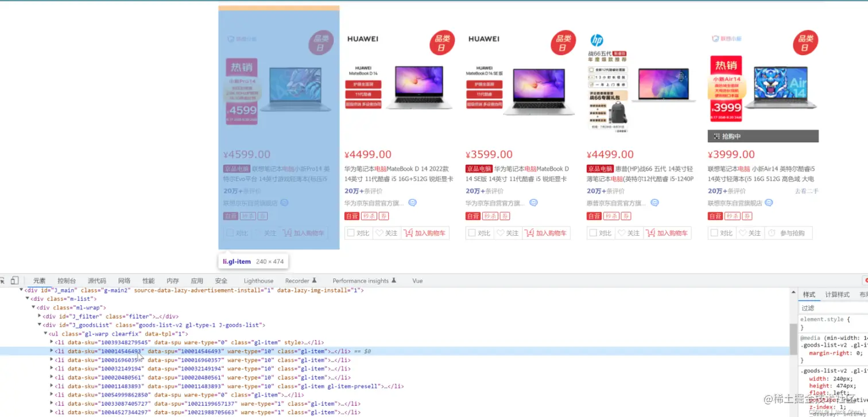Collapse the ul class="gl-warp clearfix" node
Viewport: 868px width, 417px height.
(x=46, y=333)
